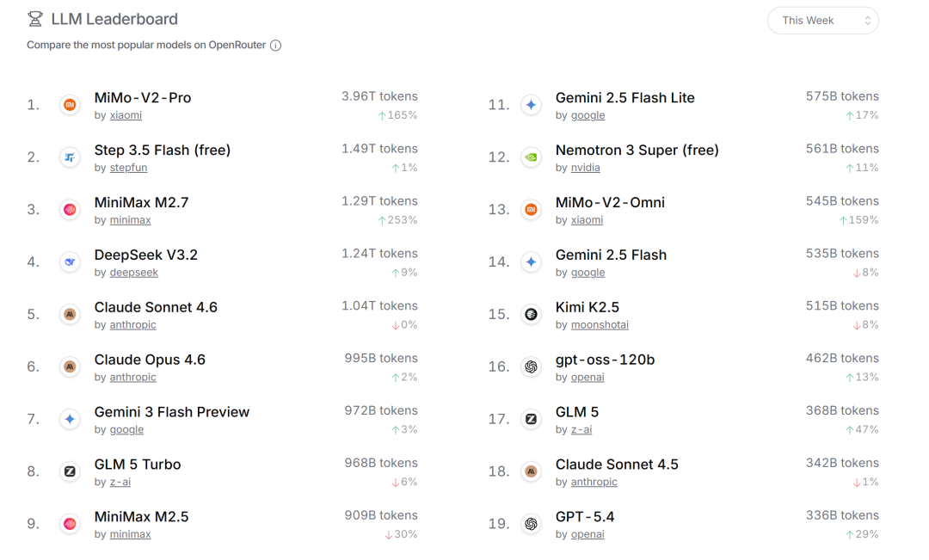Click the Moonshot logo next to Kimi K2.5
This screenshot has width=929, height=560.
[532, 315]
